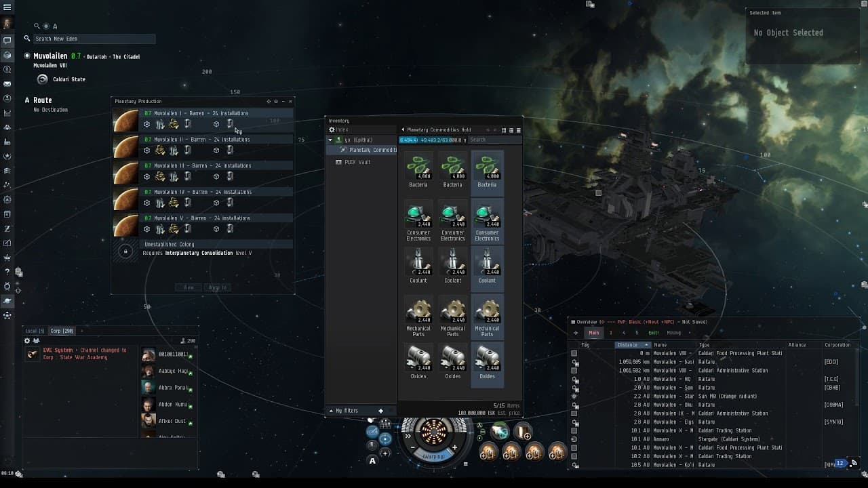
Task: Open the Mail envelope icon in the Neocom
Action: coord(7,84)
